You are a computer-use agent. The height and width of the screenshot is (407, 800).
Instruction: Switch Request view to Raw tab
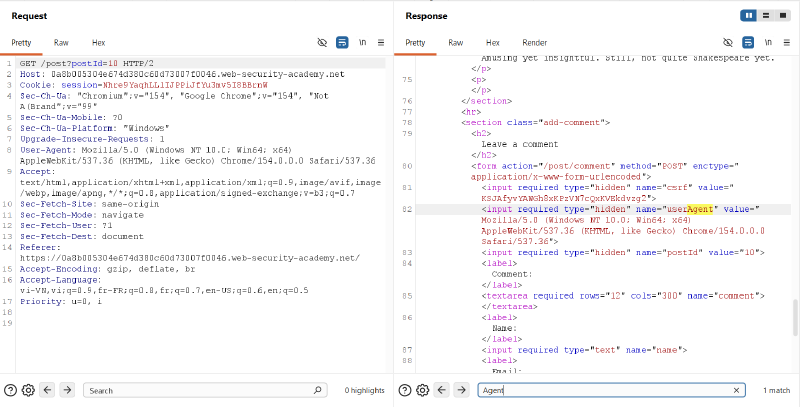[x=61, y=43]
